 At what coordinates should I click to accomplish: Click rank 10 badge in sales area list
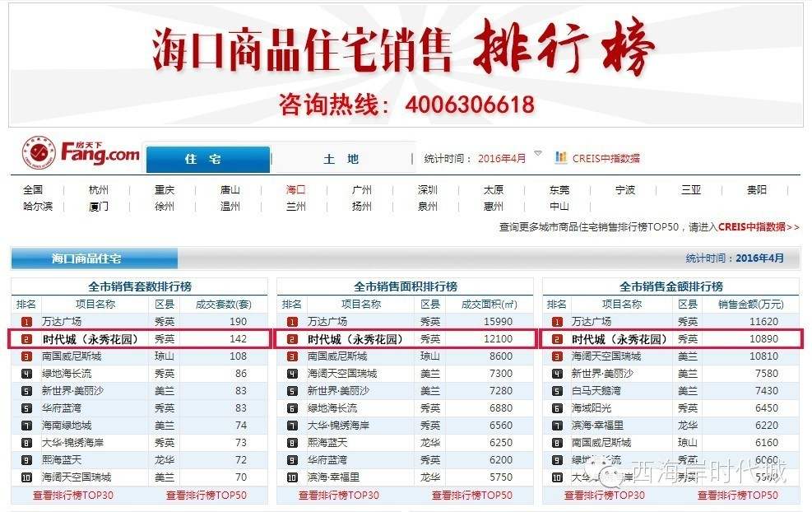[x=292, y=477]
